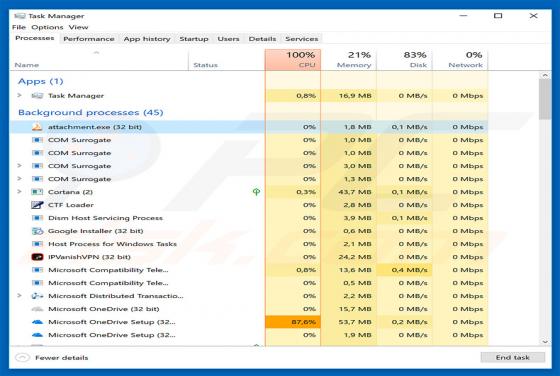Click the Host Process for Windows Tasks icon

click(x=37, y=244)
